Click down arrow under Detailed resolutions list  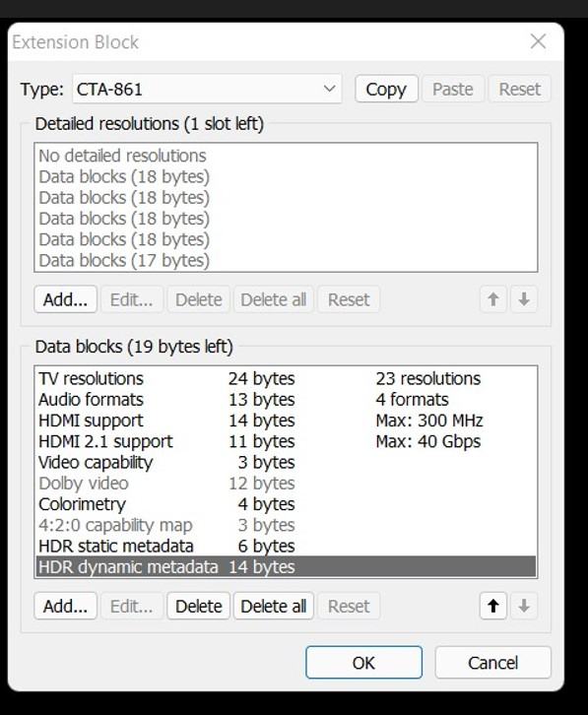[x=524, y=299]
